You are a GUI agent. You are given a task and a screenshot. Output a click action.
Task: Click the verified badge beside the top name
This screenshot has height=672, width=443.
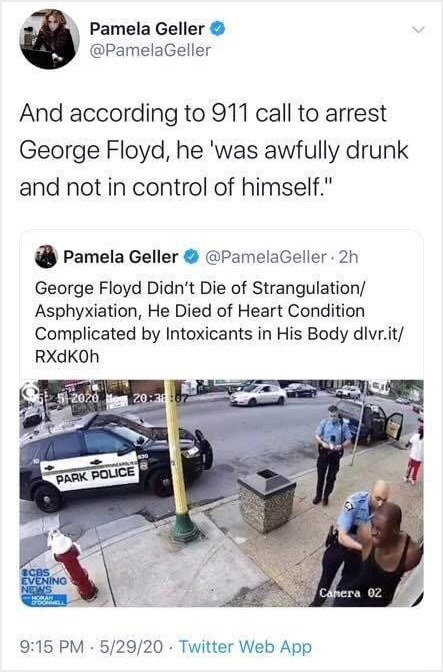click(218, 29)
